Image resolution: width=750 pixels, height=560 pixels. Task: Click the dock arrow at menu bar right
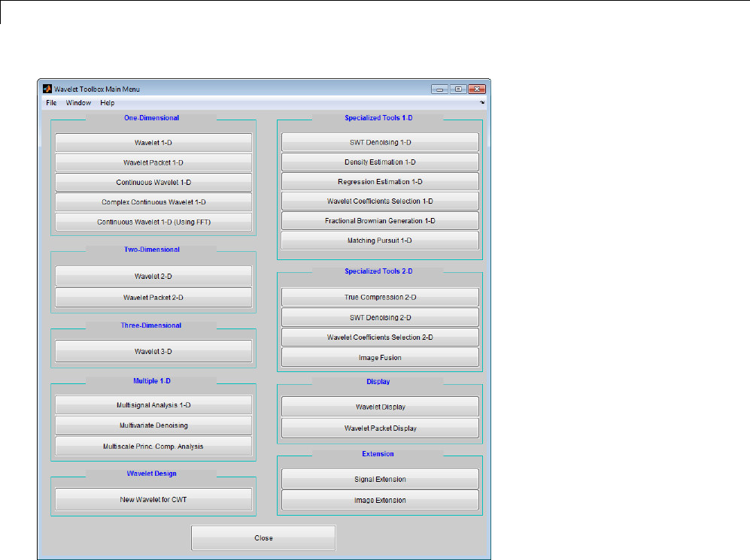tap(482, 102)
